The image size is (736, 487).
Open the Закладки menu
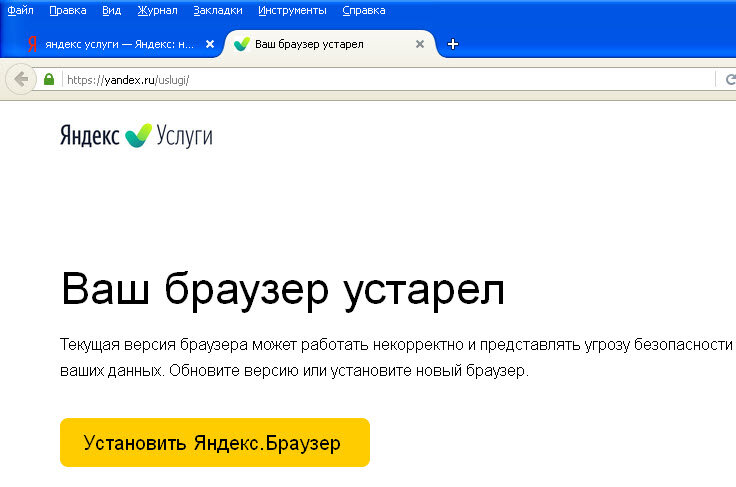click(218, 10)
